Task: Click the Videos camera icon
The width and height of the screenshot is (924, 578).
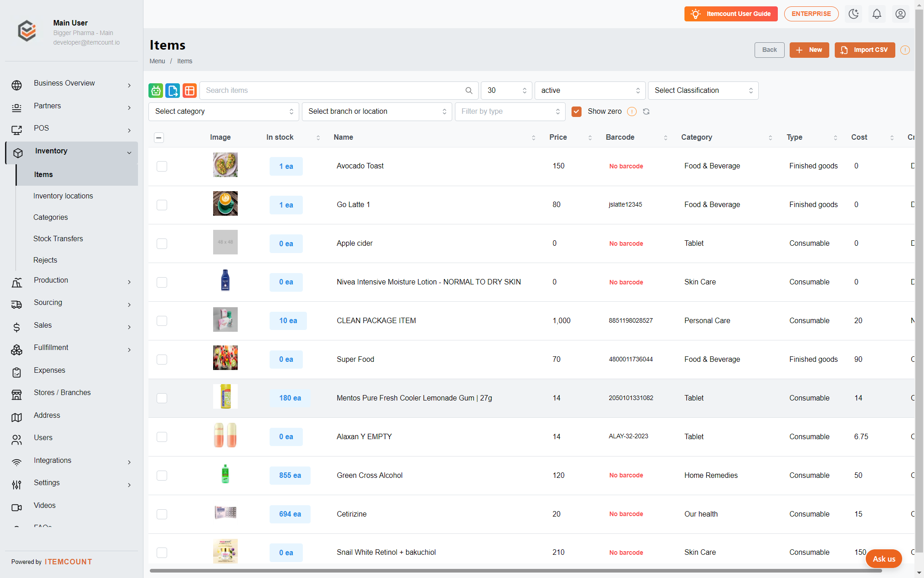Action: point(17,507)
